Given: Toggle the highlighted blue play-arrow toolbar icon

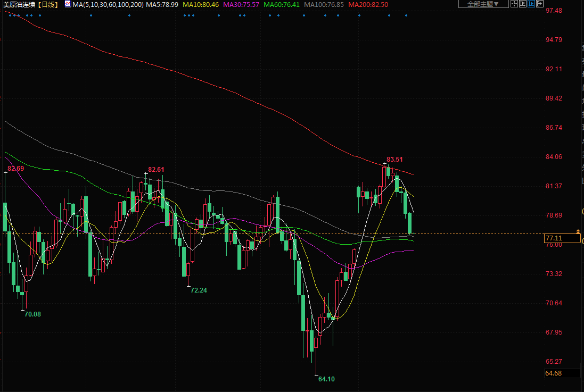Looking at the screenshot, I should 531,4.
